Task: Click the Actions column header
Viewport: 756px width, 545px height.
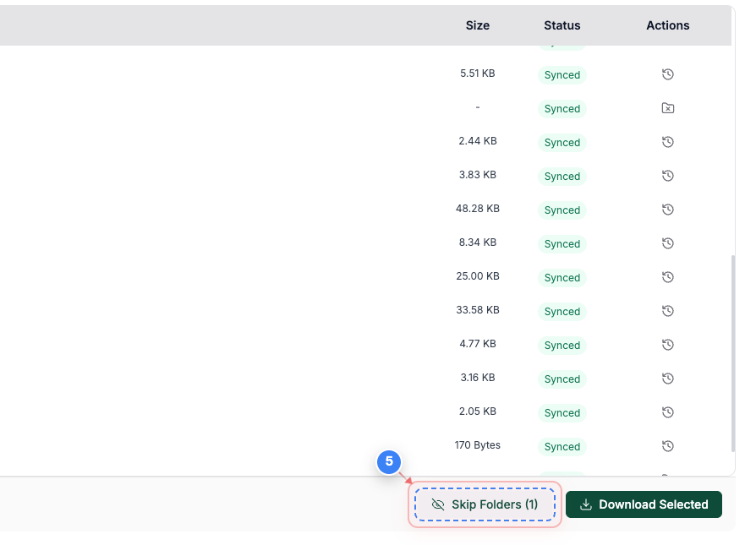Action: (667, 25)
